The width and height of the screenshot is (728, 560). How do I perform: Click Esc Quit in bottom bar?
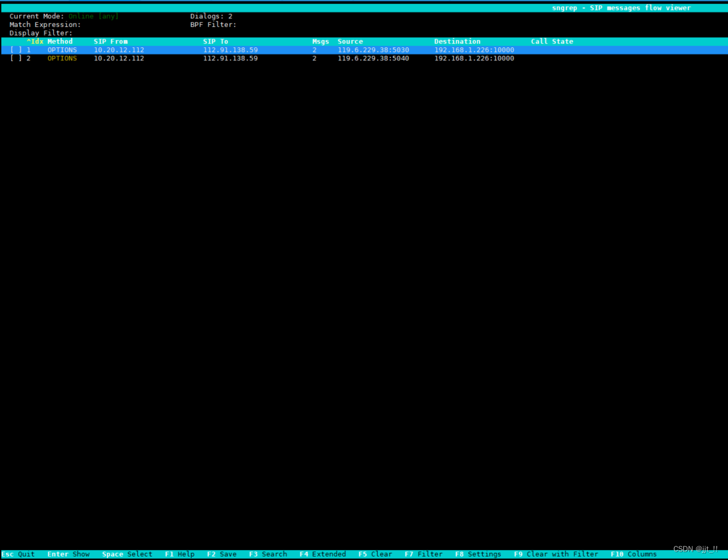coord(18,554)
